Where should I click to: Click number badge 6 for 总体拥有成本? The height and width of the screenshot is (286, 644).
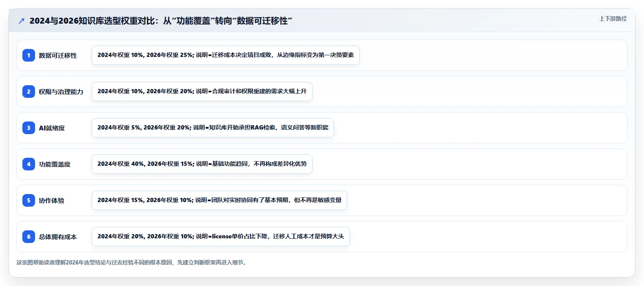click(29, 237)
